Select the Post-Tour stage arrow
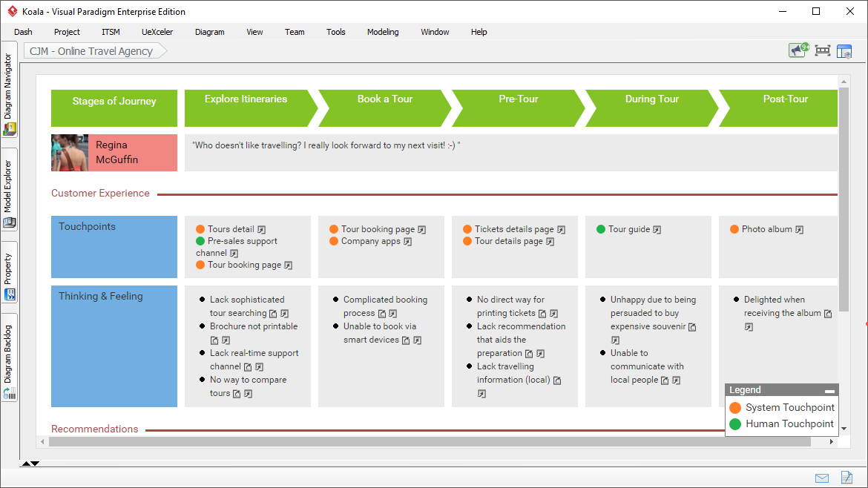 coord(779,108)
